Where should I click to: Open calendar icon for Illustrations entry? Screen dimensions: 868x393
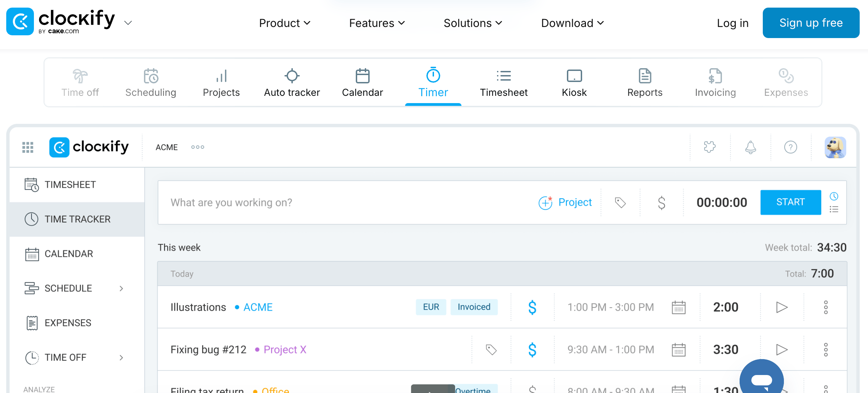[x=678, y=307]
